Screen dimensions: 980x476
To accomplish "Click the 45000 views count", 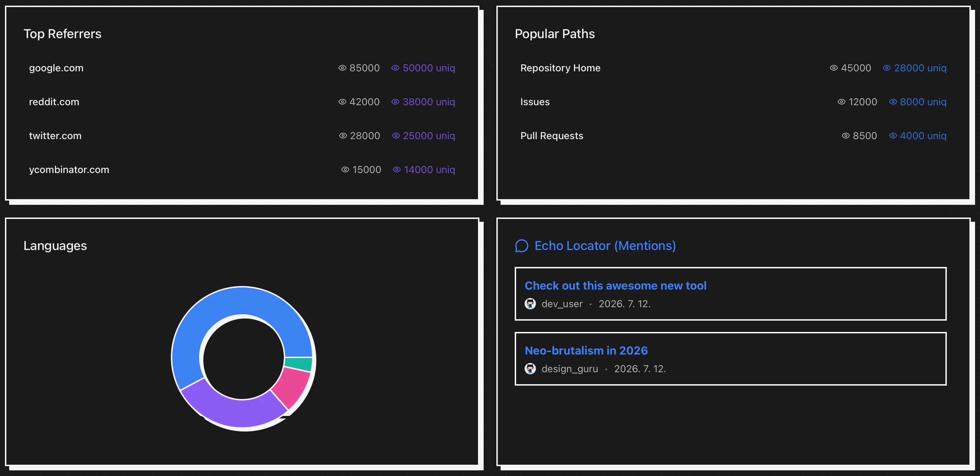I will (856, 68).
